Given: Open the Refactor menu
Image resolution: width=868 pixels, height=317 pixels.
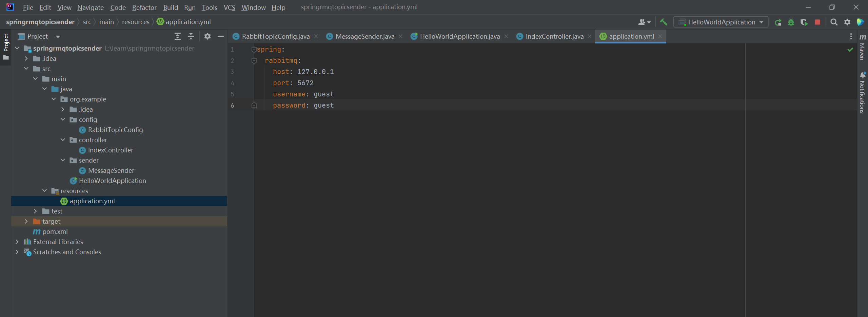Looking at the screenshot, I should tap(144, 7).
